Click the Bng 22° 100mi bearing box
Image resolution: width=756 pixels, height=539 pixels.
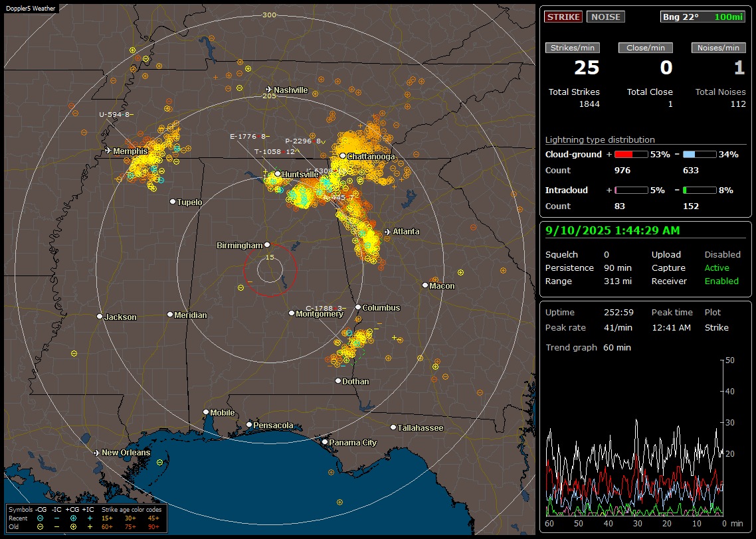(702, 17)
